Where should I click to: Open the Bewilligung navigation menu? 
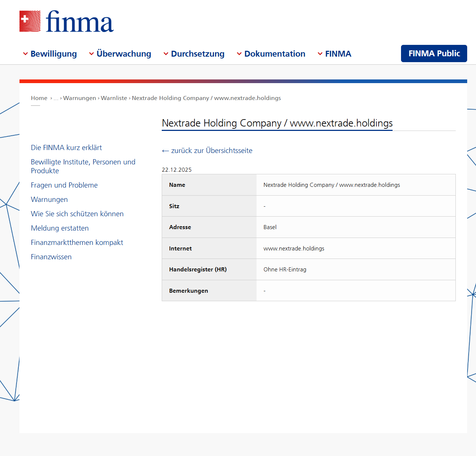click(54, 54)
